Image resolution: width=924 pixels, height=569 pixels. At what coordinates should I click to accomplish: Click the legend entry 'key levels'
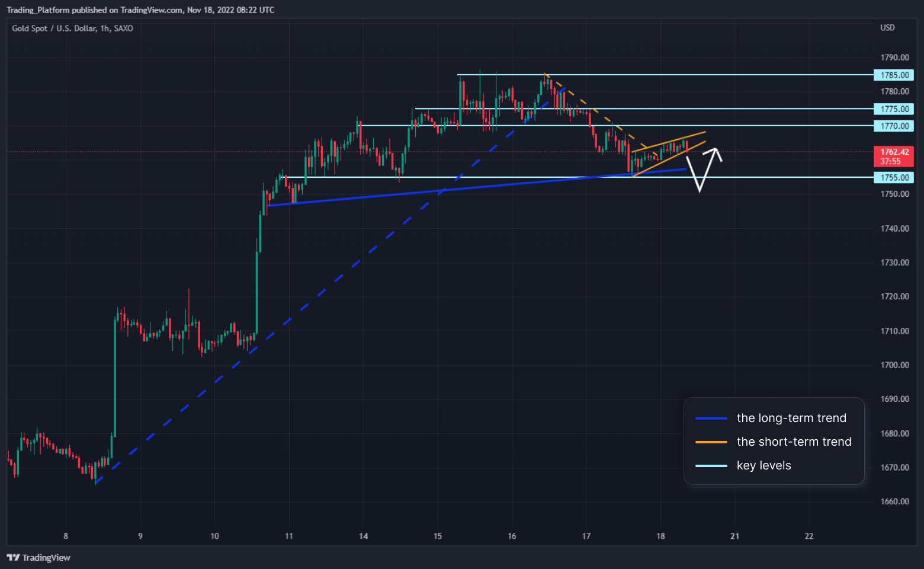coord(763,465)
